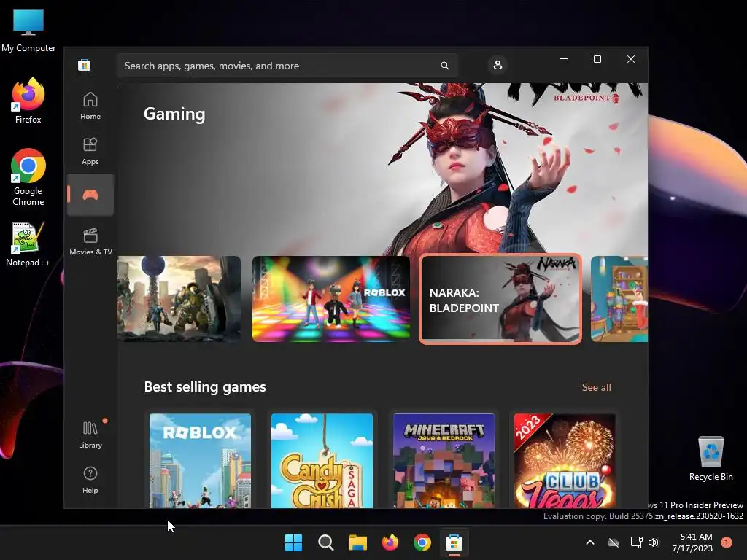The height and width of the screenshot is (560, 747).
Task: Expand the system tray hidden icons chevron
Action: [x=589, y=542]
